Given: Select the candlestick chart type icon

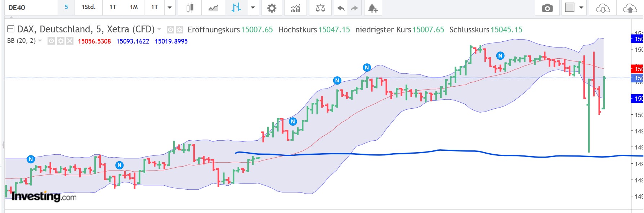Looking at the screenshot, I should (190, 7).
